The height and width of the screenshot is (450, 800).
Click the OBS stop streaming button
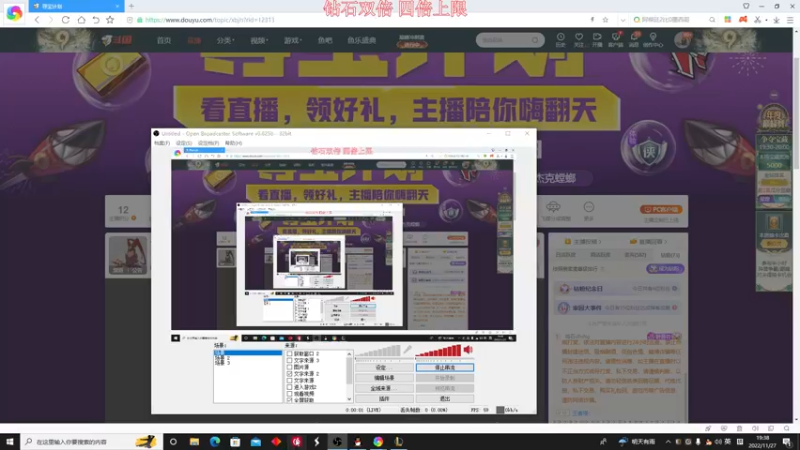(444, 367)
